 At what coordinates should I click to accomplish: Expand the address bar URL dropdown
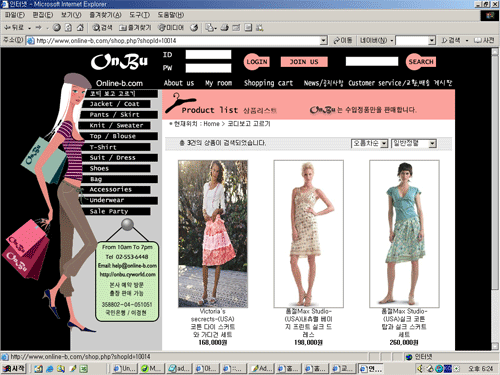(323, 41)
